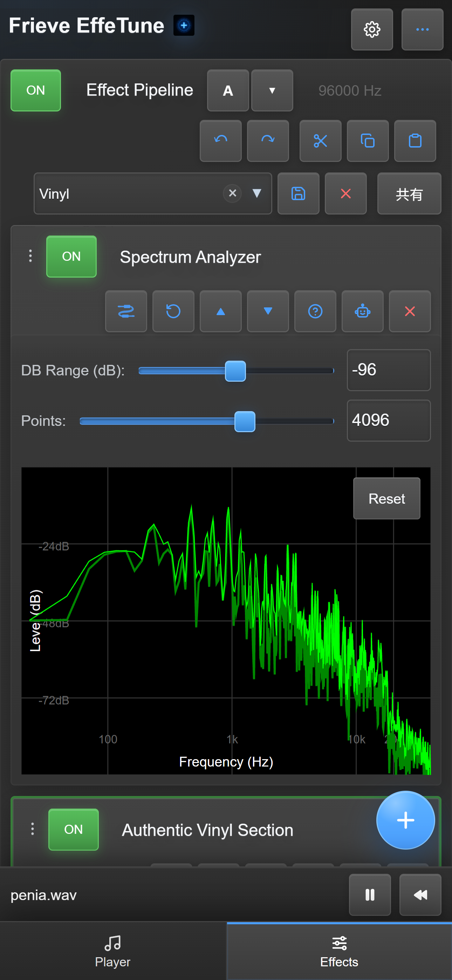Reset Spectrum Analyzer parameters icon
Viewport: 452px width, 980px height.
173,311
